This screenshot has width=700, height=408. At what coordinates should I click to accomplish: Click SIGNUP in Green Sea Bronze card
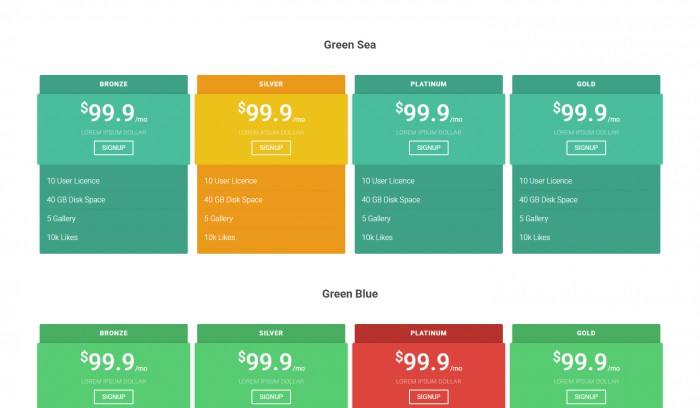113,148
